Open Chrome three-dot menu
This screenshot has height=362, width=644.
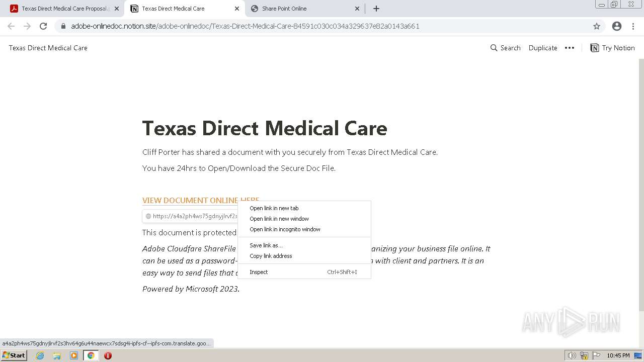[x=633, y=26]
